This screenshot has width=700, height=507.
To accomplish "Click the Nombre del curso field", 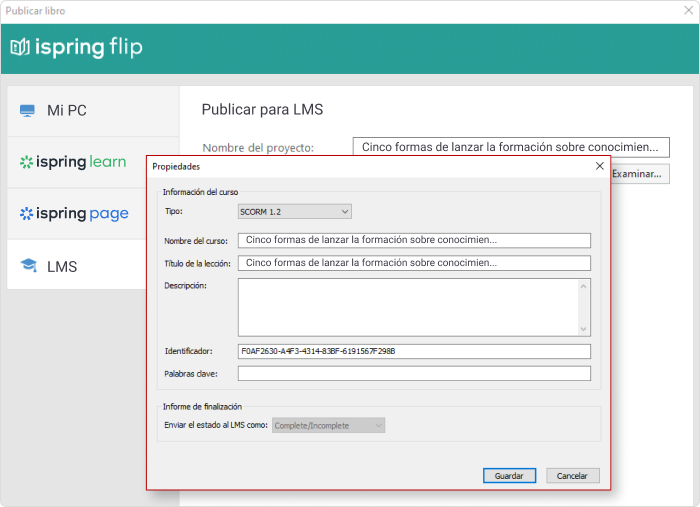I will click(414, 240).
